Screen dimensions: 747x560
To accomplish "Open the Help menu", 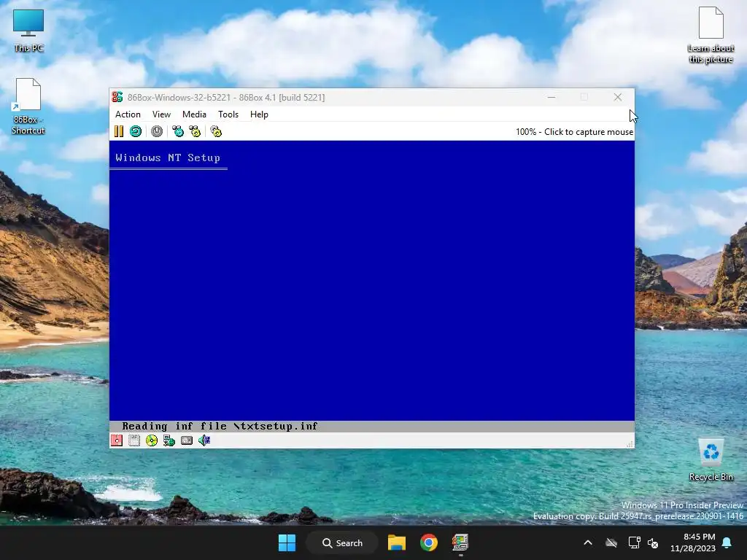I will pyautogui.click(x=259, y=114).
